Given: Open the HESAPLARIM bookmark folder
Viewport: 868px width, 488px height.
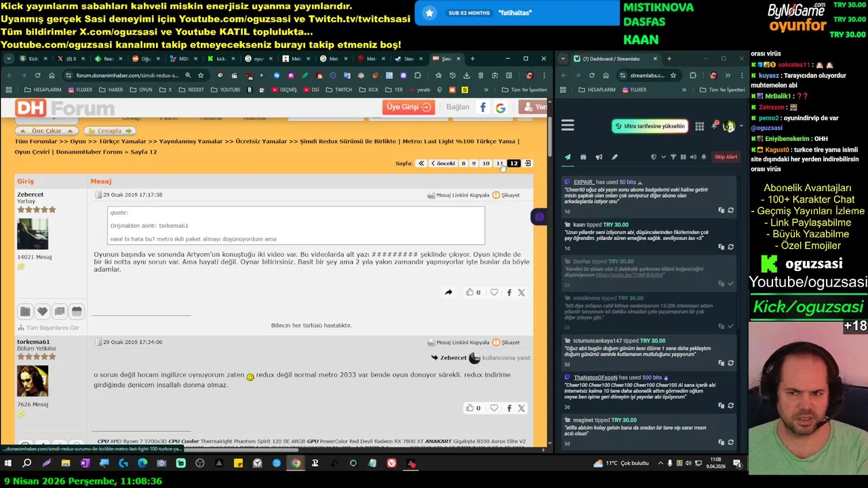Looking at the screenshot, I should pyautogui.click(x=42, y=89).
